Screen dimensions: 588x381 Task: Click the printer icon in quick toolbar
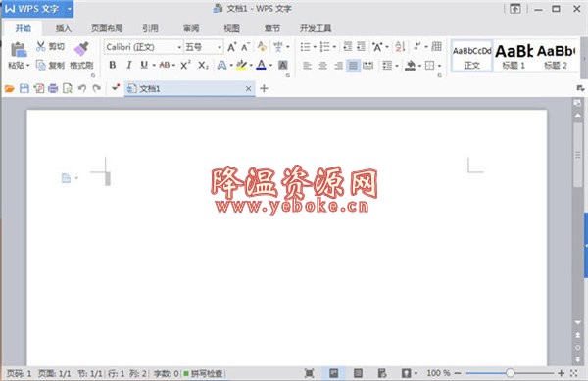pyautogui.click(x=53, y=89)
